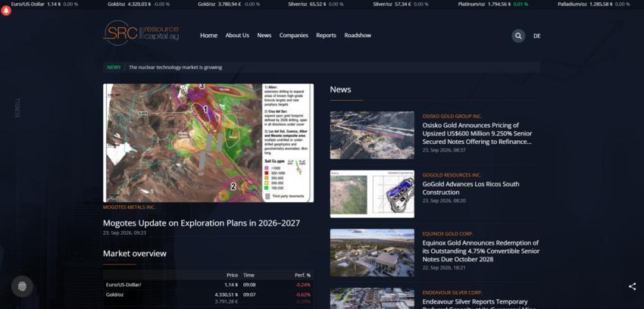
Task: Click the SRC Resource Capital AG logo
Action: [141, 33]
